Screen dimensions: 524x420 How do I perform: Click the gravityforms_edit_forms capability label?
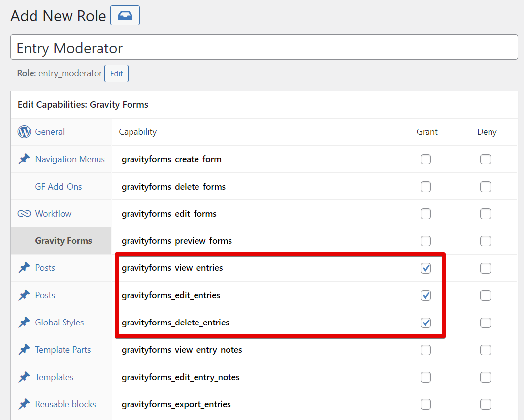pos(169,214)
